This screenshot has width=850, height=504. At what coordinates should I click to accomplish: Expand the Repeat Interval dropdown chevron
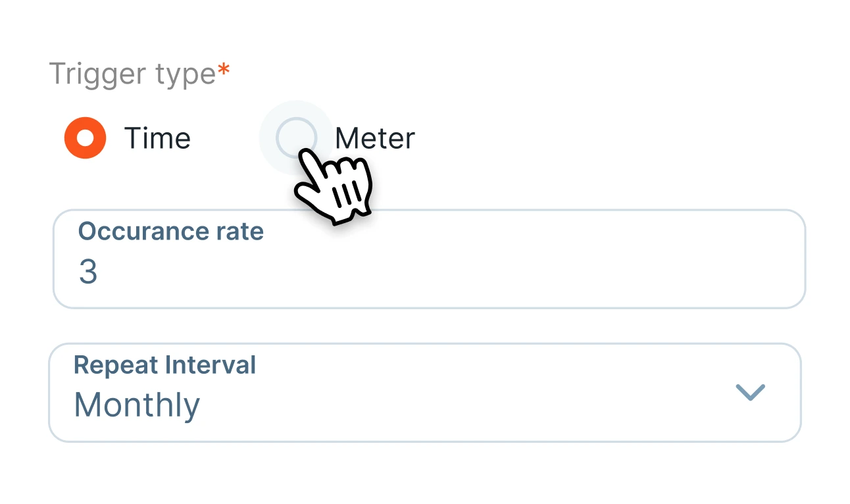point(750,392)
